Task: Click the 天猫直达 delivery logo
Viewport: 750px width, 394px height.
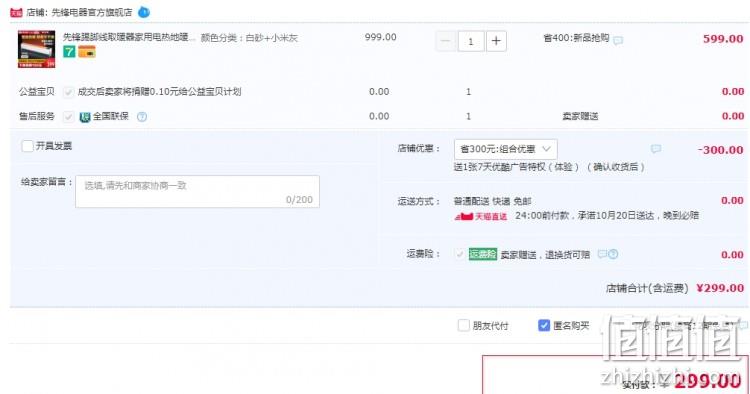Action: [481, 216]
